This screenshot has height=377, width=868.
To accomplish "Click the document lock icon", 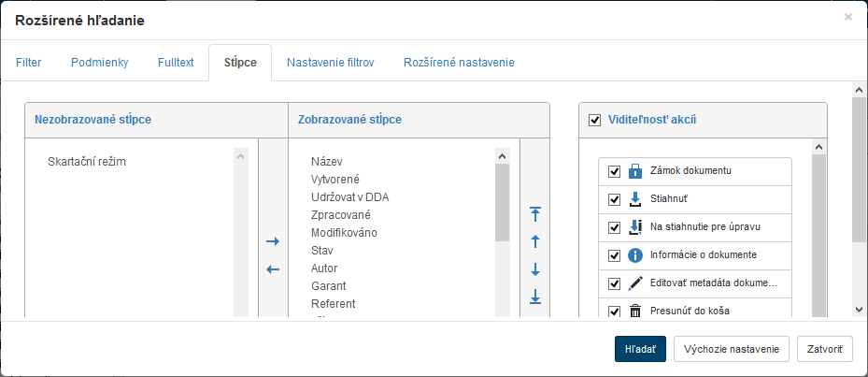I will tap(635, 171).
